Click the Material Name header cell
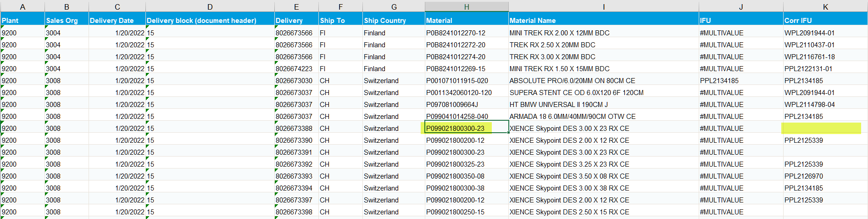Viewport: 868px width, 219px height. [603, 20]
